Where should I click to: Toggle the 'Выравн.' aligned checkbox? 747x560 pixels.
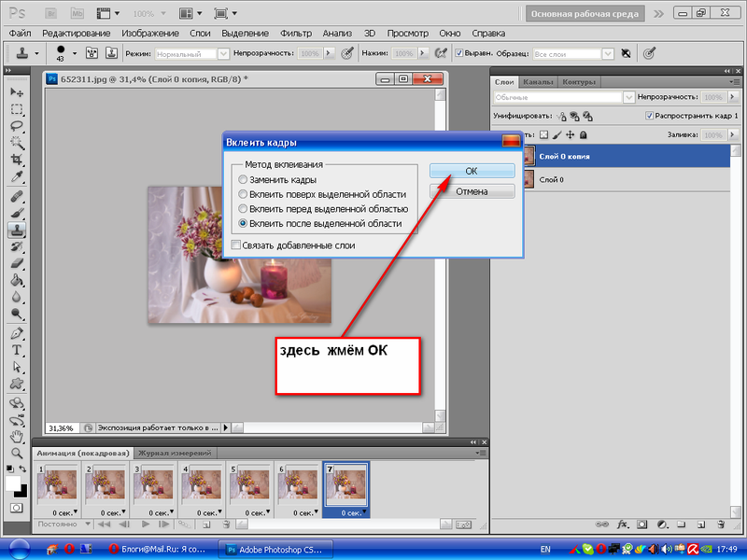coord(458,53)
